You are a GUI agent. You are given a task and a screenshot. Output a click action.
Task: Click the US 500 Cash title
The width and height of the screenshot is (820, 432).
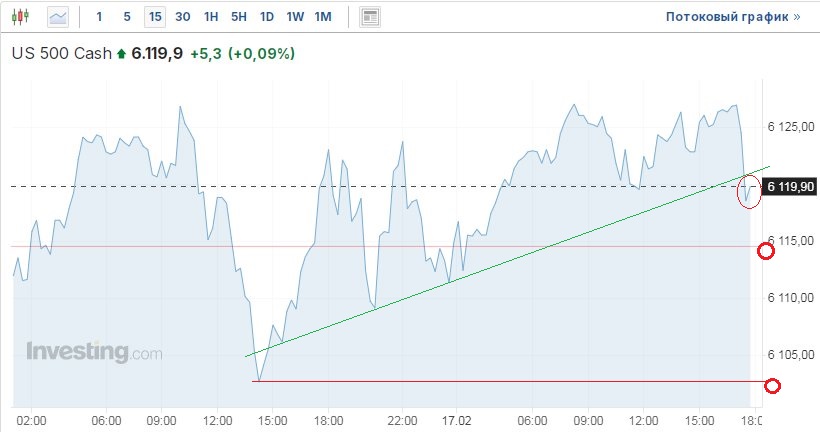[x=60, y=54]
